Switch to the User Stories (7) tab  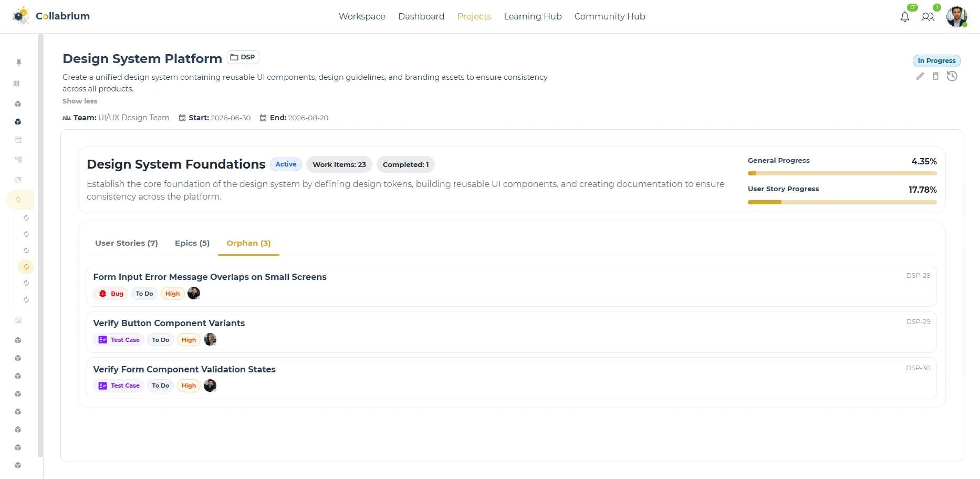tap(127, 243)
